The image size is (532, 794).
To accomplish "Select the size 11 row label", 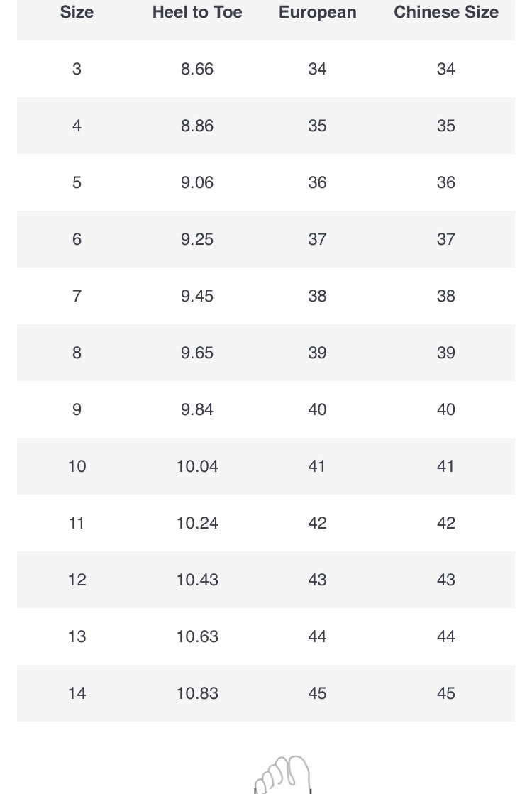I will pos(77,523).
